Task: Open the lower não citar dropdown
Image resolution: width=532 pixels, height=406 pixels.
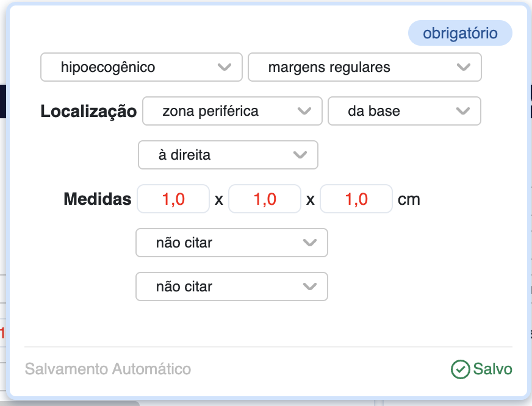Action: click(231, 287)
